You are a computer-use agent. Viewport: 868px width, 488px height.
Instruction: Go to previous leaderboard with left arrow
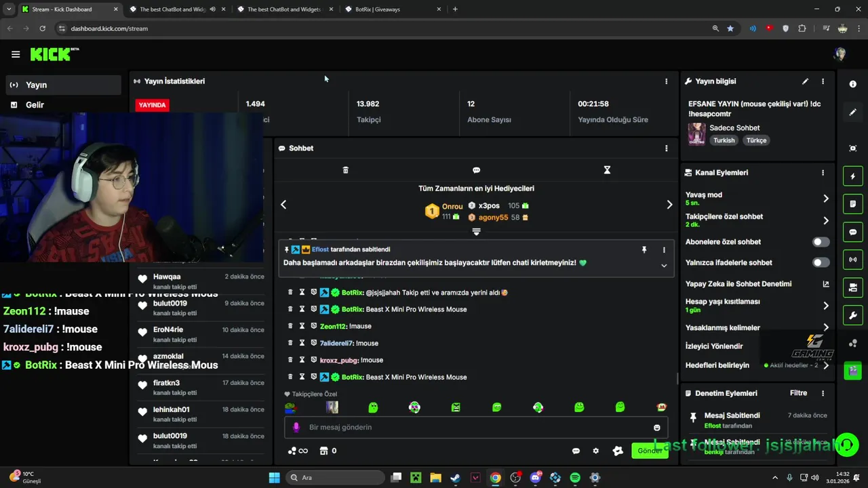click(x=283, y=205)
